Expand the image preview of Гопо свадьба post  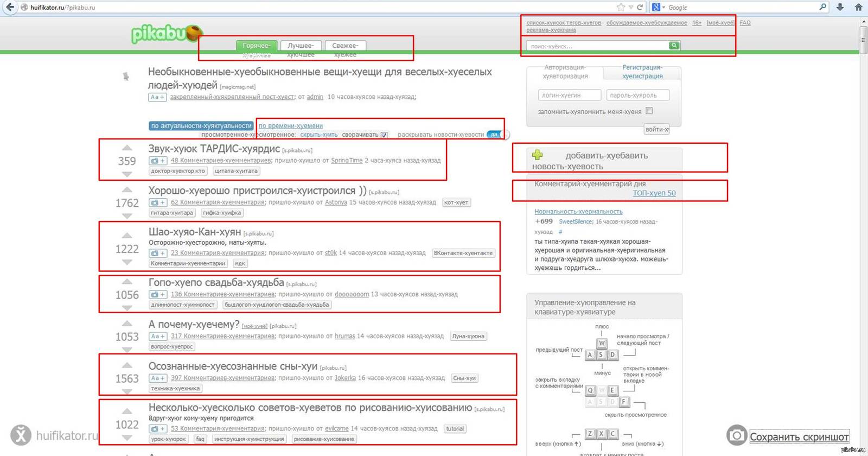(158, 294)
